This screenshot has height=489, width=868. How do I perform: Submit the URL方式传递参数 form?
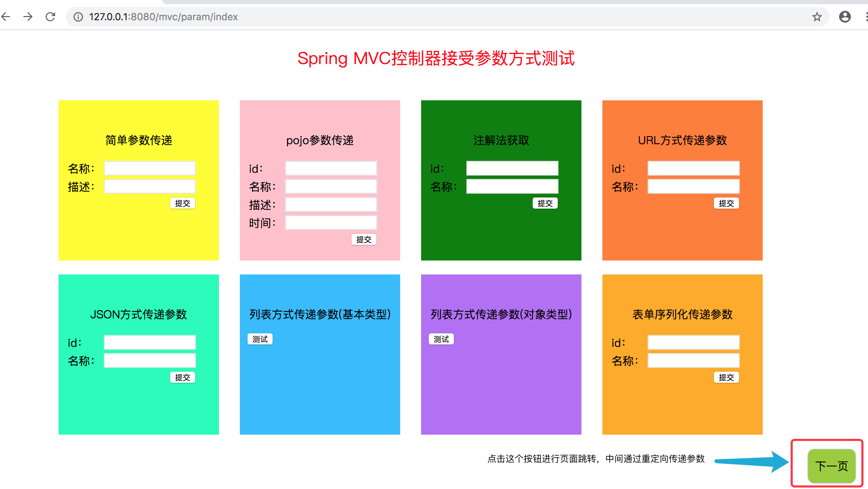click(x=726, y=203)
